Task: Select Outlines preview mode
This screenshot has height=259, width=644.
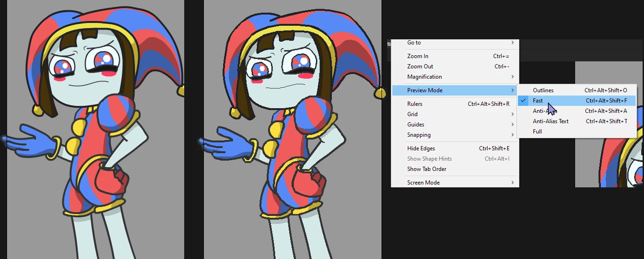Action: [x=577, y=90]
